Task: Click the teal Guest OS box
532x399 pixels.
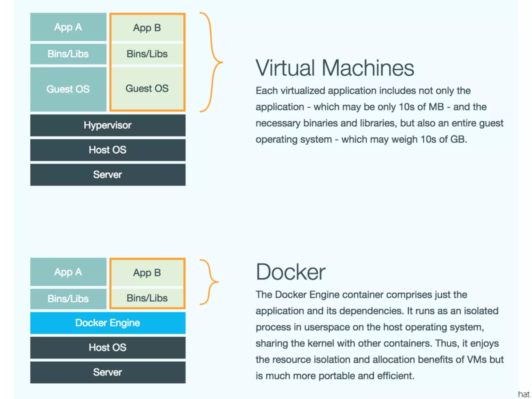Action: [x=68, y=89]
